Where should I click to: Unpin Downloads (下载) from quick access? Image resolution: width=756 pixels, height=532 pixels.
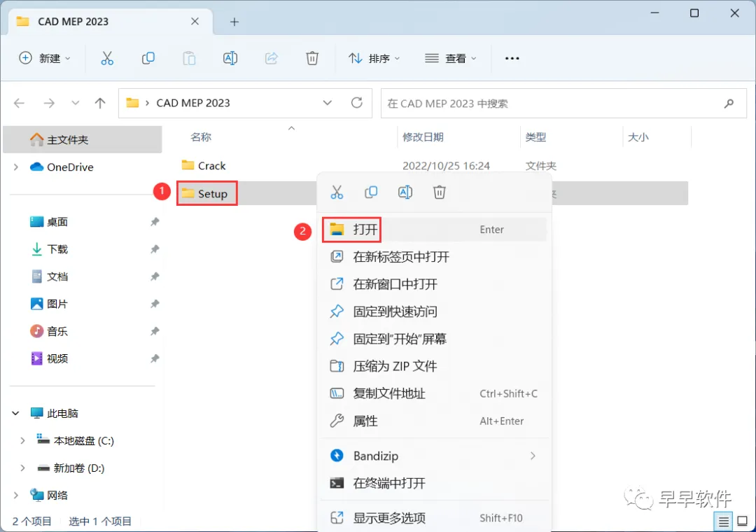coord(155,249)
